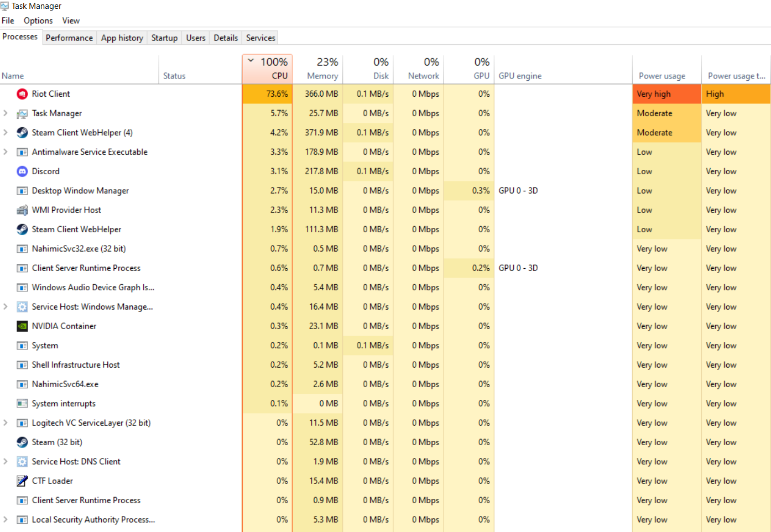Open the Options menu
Viewport: 771px width, 532px height.
[38, 20]
